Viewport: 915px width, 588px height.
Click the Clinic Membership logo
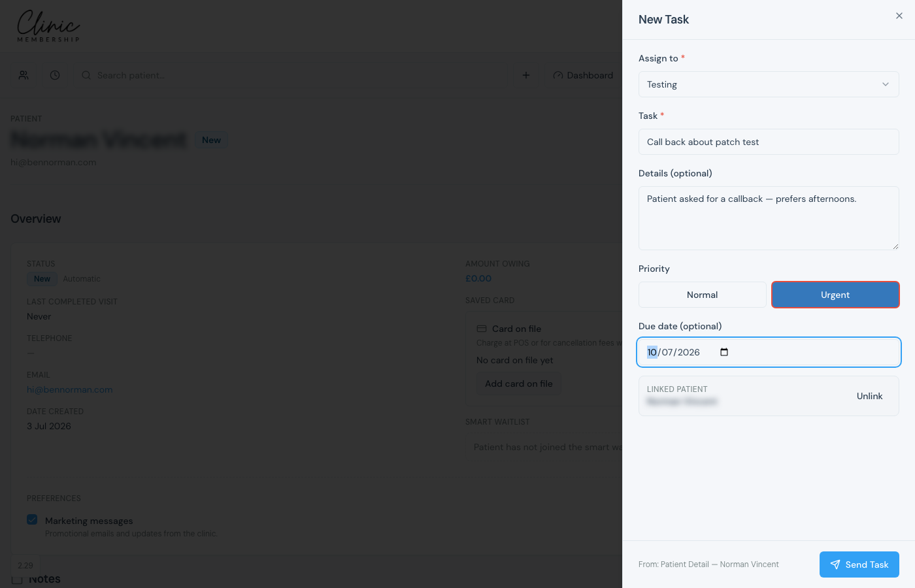point(48,27)
